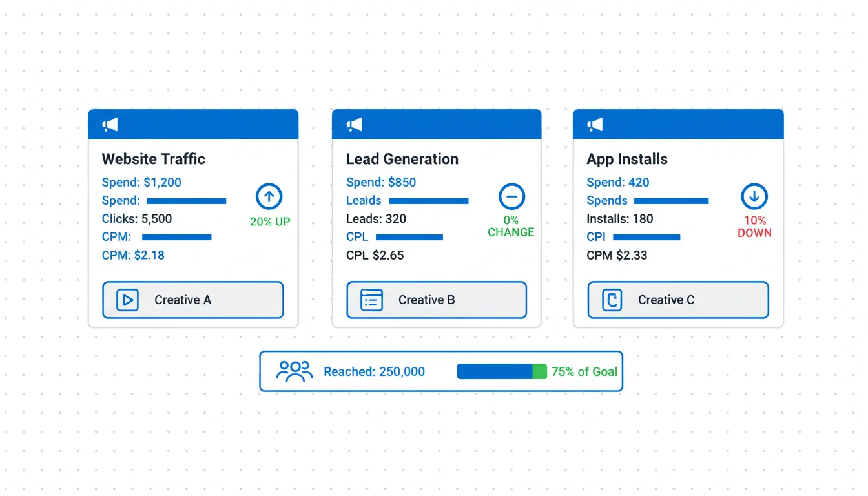This screenshot has height=496, width=868.
Task: Click the down arrow circle icon above 10% DOWN
Action: (754, 196)
